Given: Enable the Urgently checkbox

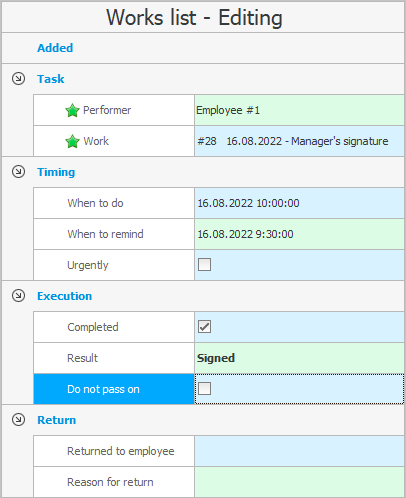Looking at the screenshot, I should click(204, 265).
